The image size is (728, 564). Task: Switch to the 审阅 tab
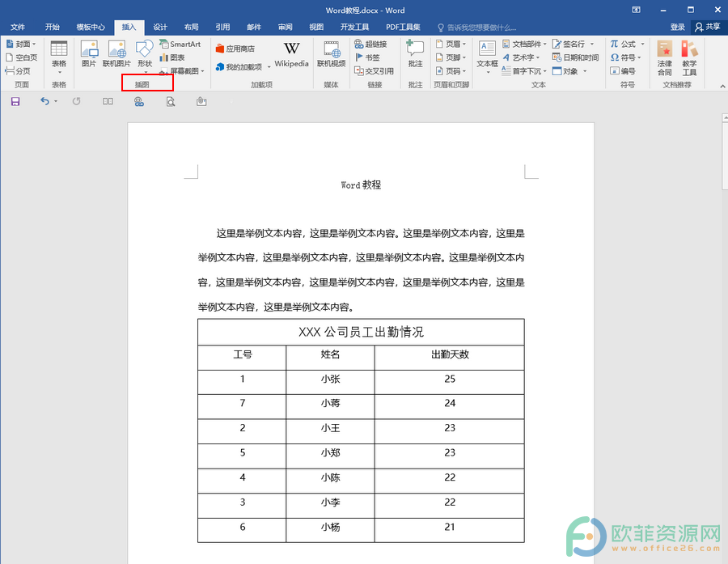(285, 27)
